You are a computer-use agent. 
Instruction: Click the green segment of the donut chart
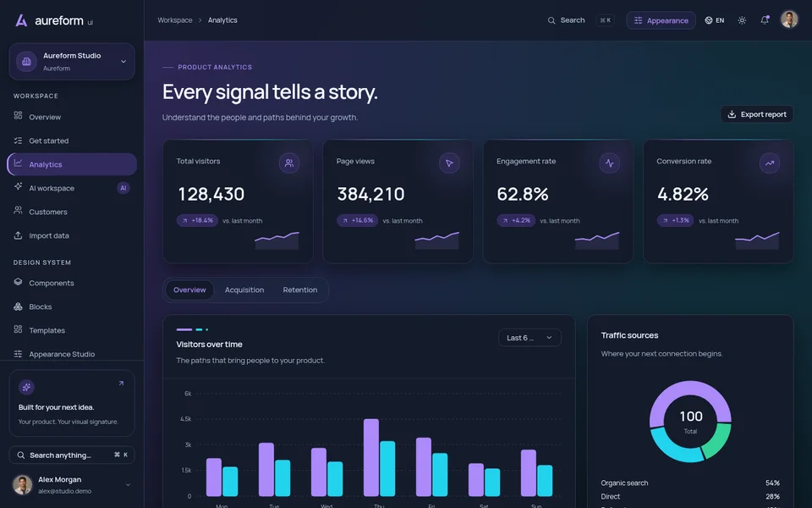(x=719, y=442)
